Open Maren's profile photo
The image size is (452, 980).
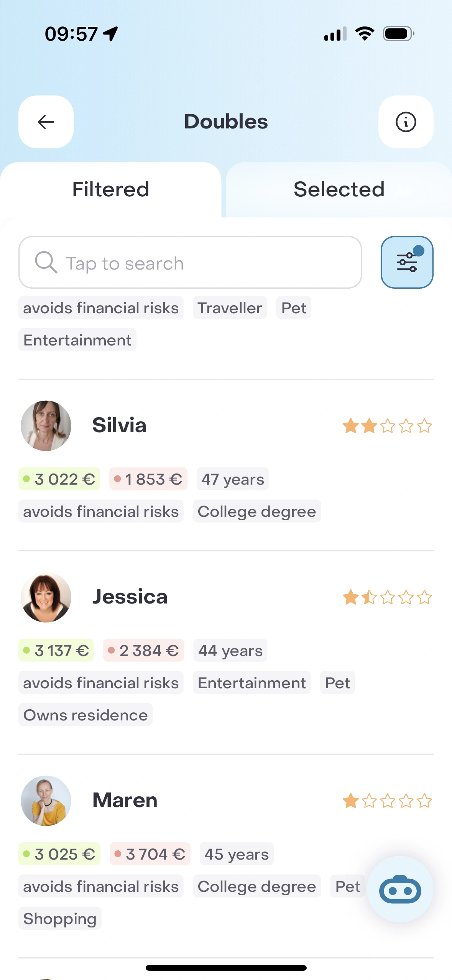[46, 801]
